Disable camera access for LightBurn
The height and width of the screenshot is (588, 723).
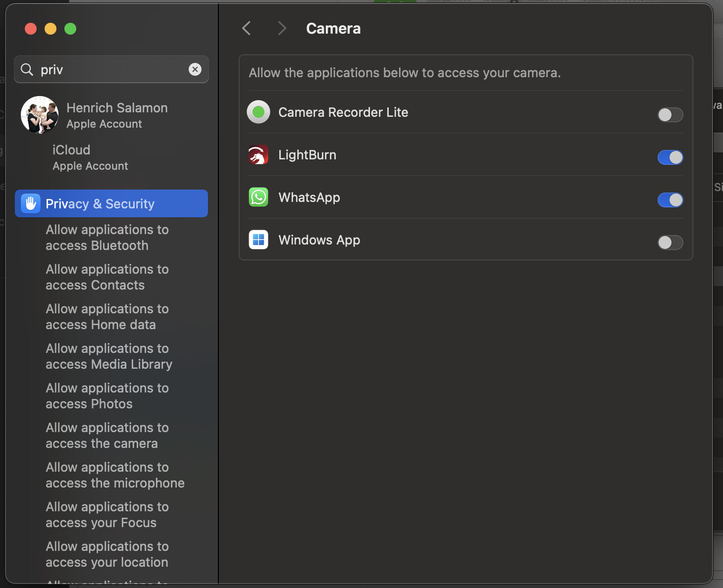tap(670, 157)
